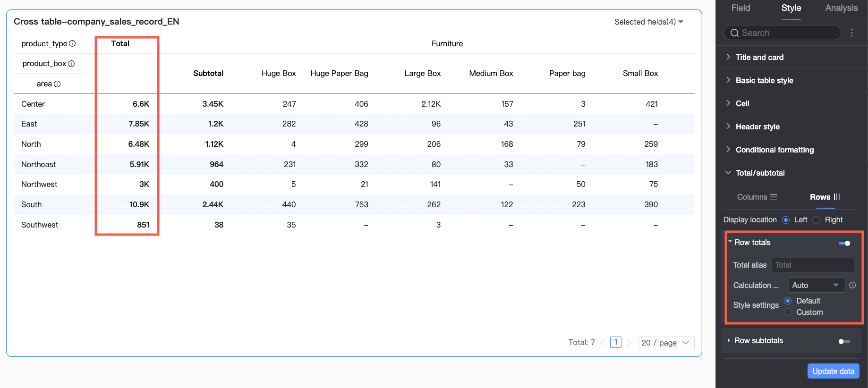Select the Right display location option
Screen dimensions: 868x388
tap(816, 220)
